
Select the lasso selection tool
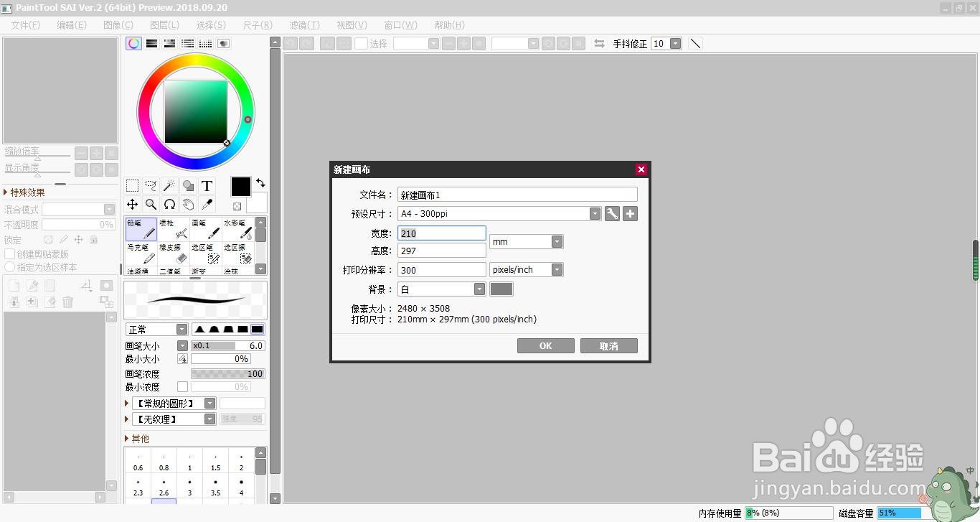pyautogui.click(x=151, y=186)
